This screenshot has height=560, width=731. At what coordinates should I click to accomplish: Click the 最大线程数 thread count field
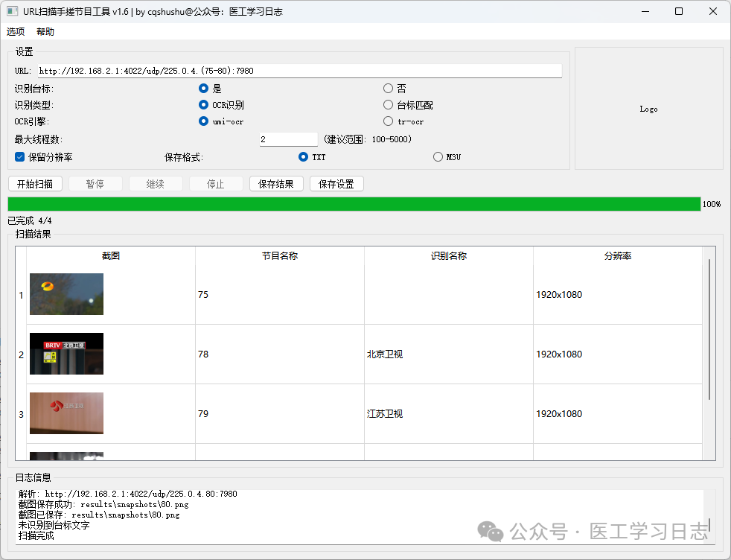287,139
